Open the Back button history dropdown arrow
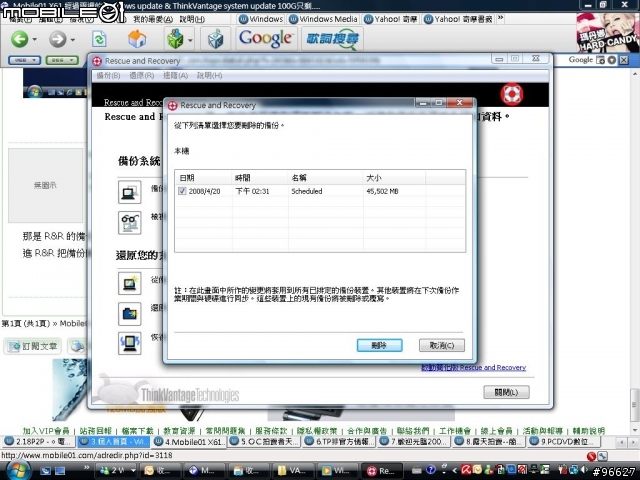The width and height of the screenshot is (640, 480). [x=34, y=40]
